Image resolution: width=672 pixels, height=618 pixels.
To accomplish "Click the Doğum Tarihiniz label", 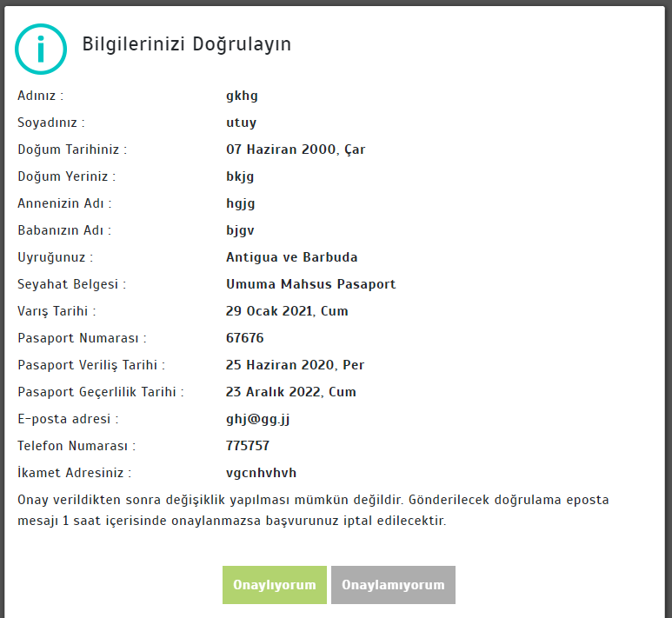I will [x=72, y=150].
